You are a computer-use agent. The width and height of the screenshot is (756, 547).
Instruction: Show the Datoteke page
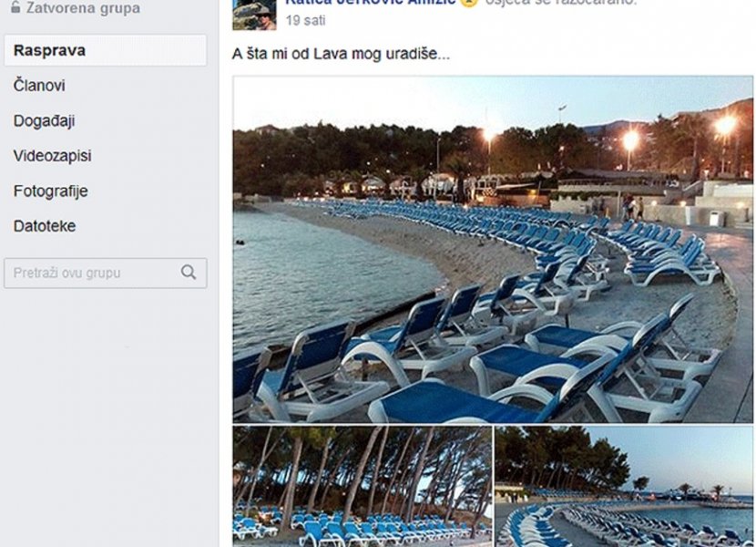click(x=45, y=226)
